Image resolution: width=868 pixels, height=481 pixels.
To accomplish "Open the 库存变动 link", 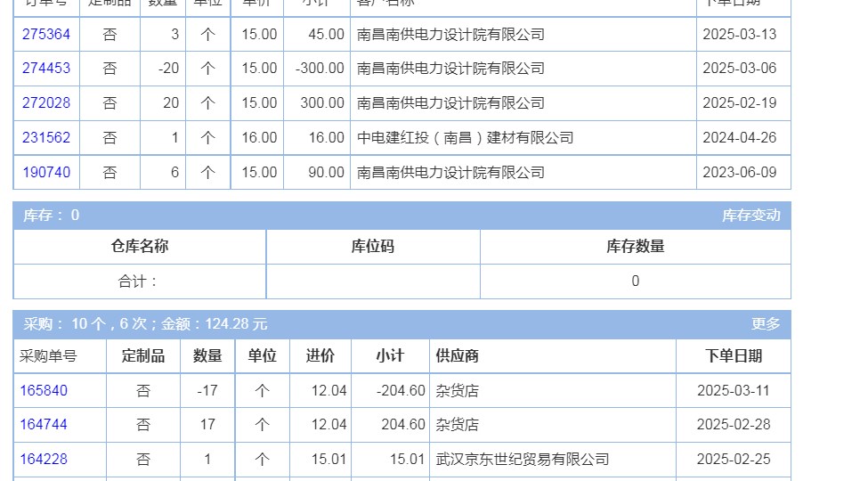I will [750, 216].
